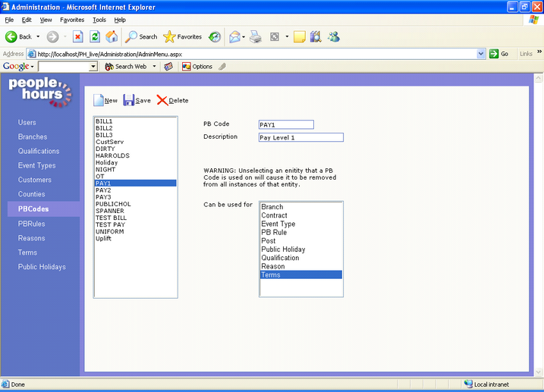Click the New document icon

[x=99, y=100]
